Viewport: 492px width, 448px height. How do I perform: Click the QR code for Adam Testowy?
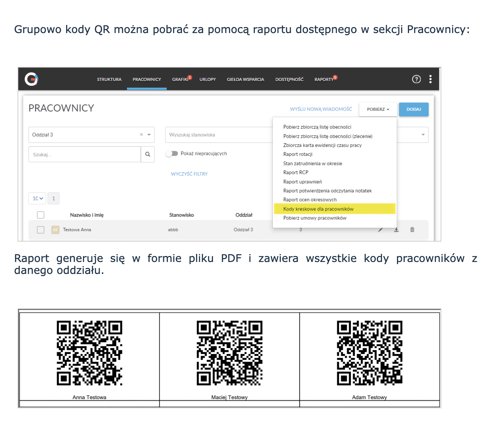[370, 353]
